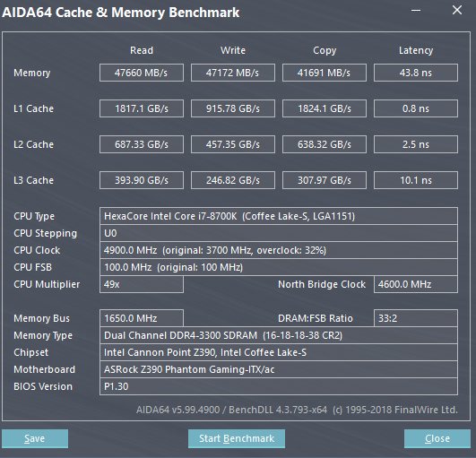Click L2 Cache Write 457.35 GB/s field
The height and width of the screenshot is (458, 476).
click(233, 144)
